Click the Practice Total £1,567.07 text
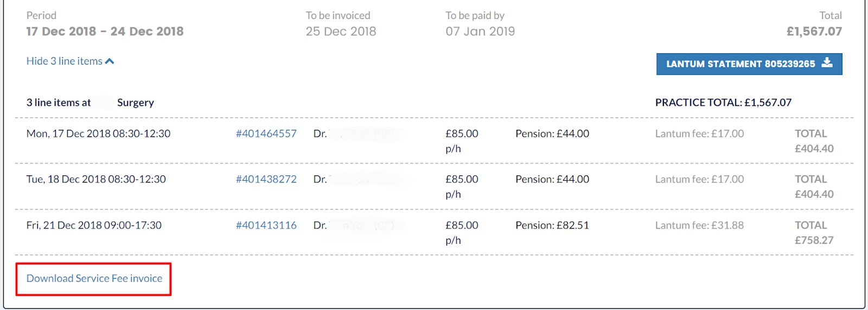The height and width of the screenshot is (310, 868). click(x=723, y=103)
